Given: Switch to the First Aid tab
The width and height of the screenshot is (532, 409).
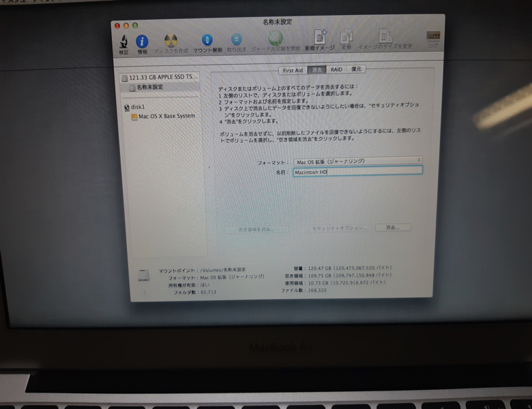Looking at the screenshot, I should tap(293, 70).
